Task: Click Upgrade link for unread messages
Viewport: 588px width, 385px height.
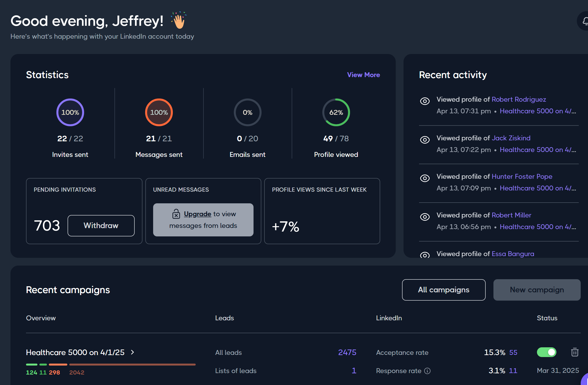Action: coord(197,214)
